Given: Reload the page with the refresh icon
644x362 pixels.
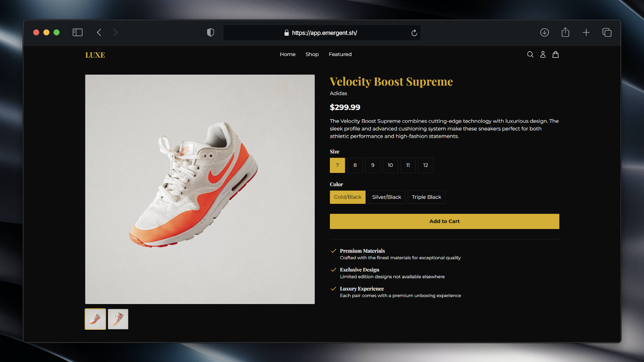Looking at the screenshot, I should [x=414, y=33].
